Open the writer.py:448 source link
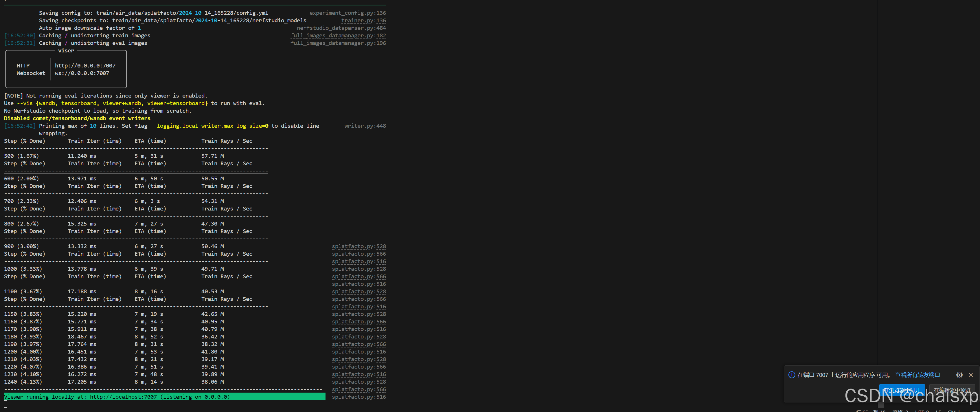The image size is (980, 412). [365, 126]
